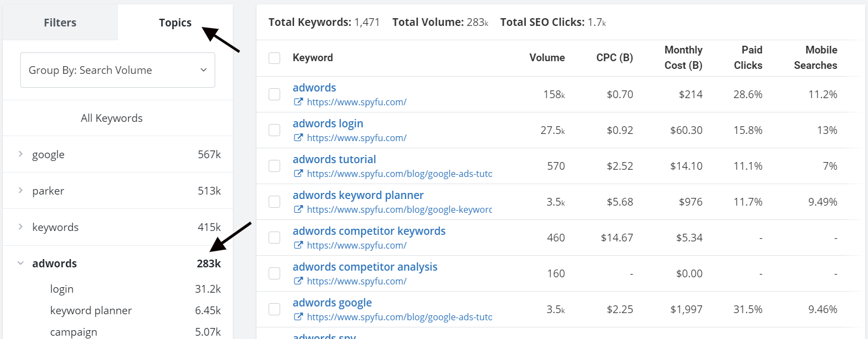Click the Total SEO Clicks: 1.7k summary
The width and height of the screenshot is (868, 339).
click(553, 23)
